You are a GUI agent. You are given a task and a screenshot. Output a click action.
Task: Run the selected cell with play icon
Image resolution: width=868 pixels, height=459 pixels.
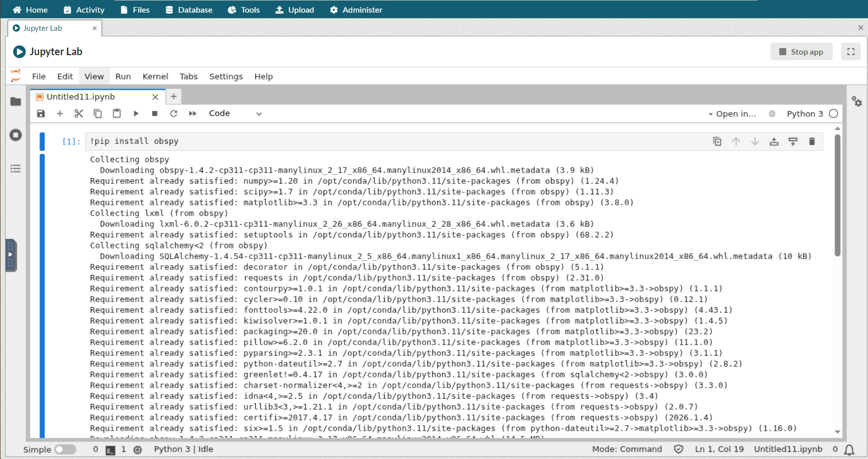pos(135,113)
